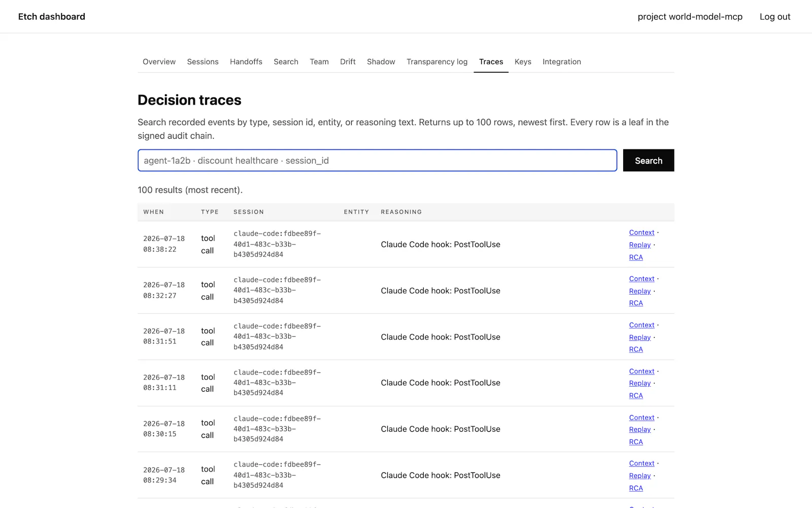Focus the decision traces search field
This screenshot has width=812, height=508.
tap(377, 161)
